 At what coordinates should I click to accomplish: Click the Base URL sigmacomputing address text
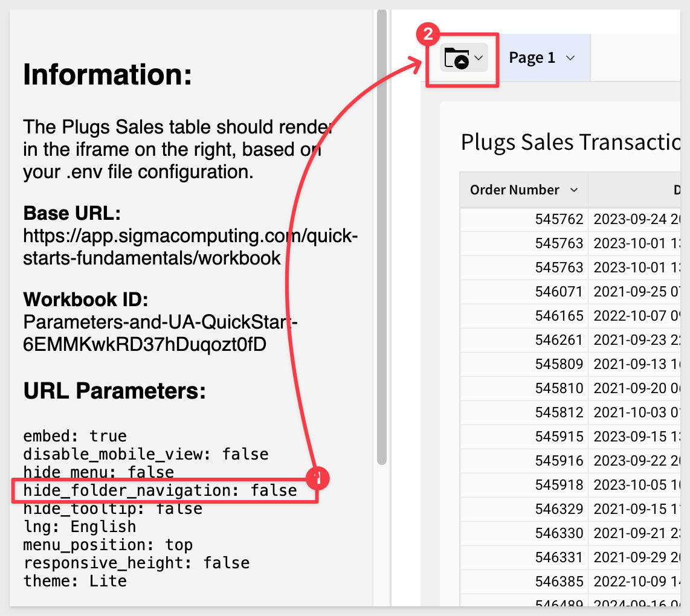click(x=190, y=247)
